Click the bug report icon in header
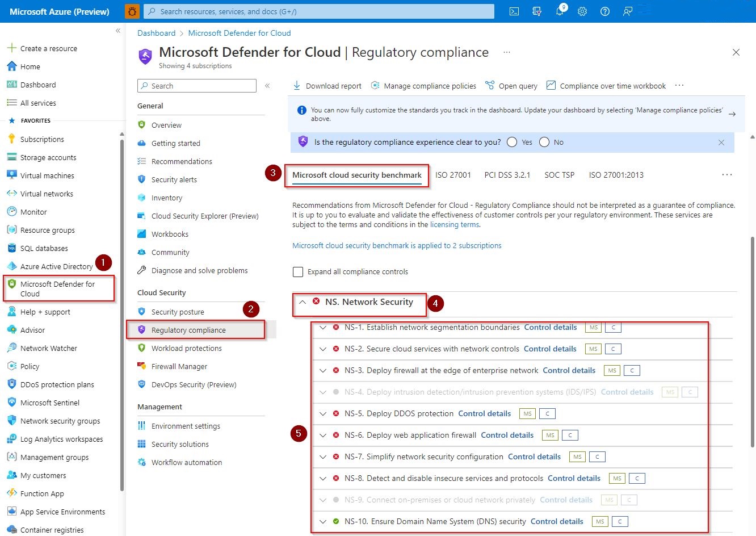This screenshot has width=756, height=536. tap(132, 11)
